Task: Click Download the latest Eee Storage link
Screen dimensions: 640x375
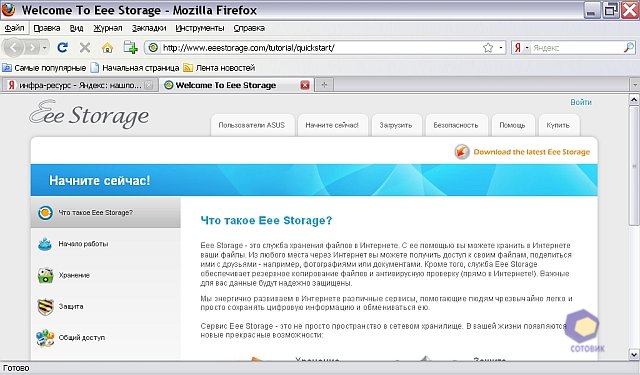Action: tap(531, 152)
